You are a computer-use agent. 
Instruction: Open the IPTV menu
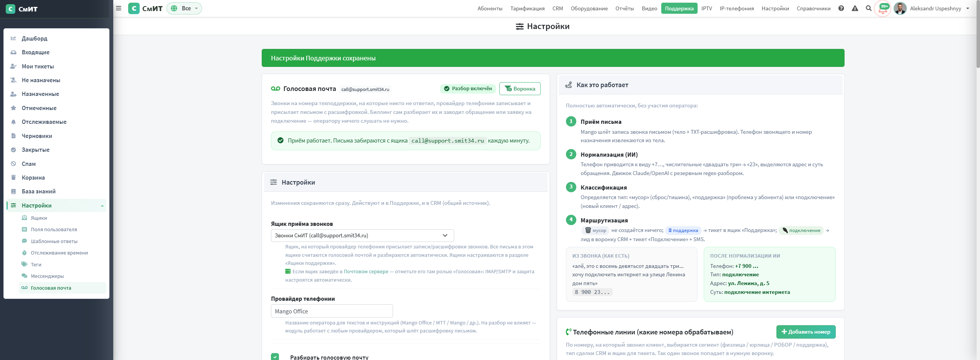coord(706,8)
